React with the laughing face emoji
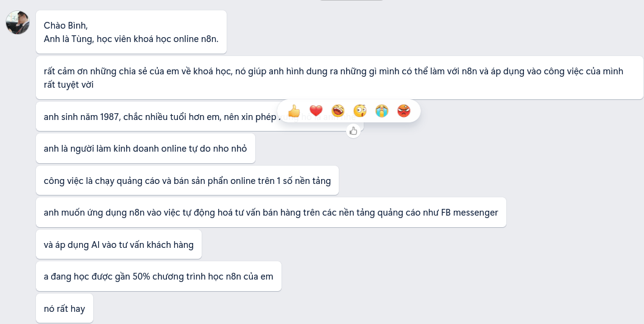 (338, 111)
